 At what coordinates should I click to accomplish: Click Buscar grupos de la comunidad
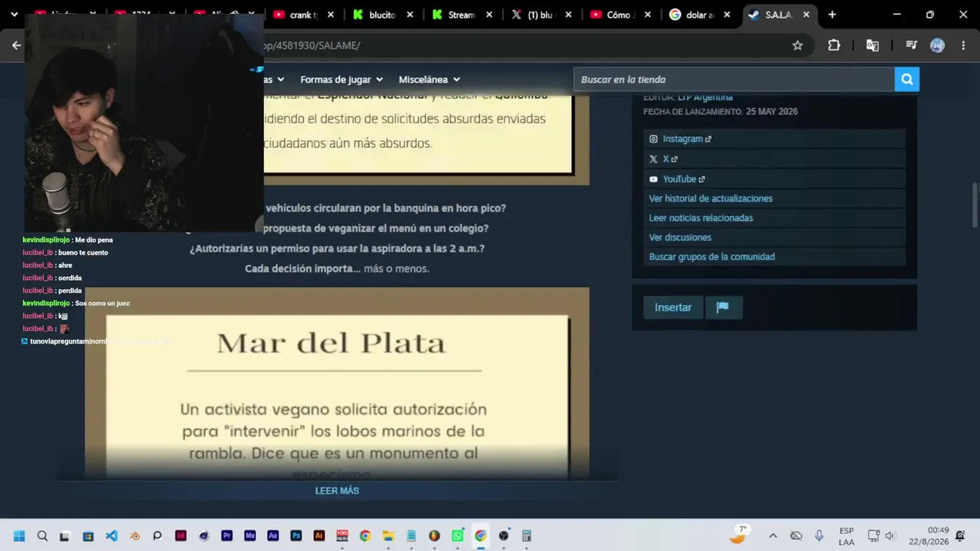(x=711, y=257)
